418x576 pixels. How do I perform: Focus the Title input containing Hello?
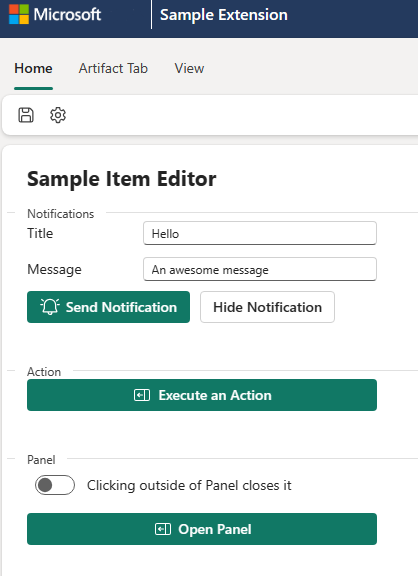click(x=260, y=233)
